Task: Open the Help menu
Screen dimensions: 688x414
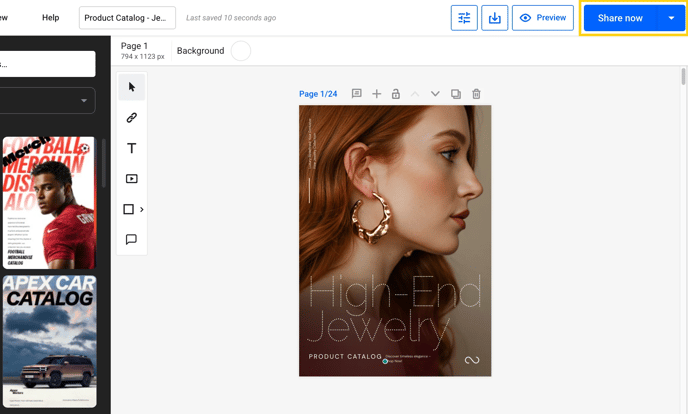Action: pyautogui.click(x=50, y=18)
